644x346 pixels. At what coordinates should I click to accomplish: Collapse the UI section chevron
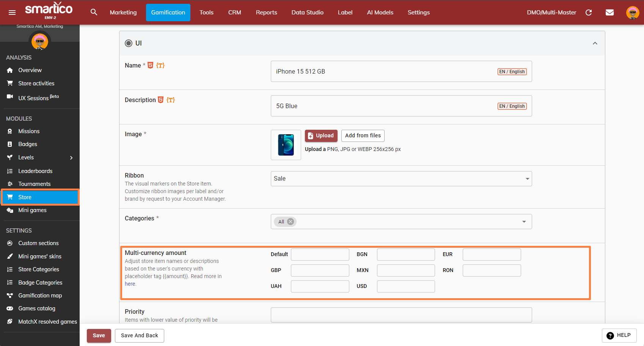[x=595, y=43]
